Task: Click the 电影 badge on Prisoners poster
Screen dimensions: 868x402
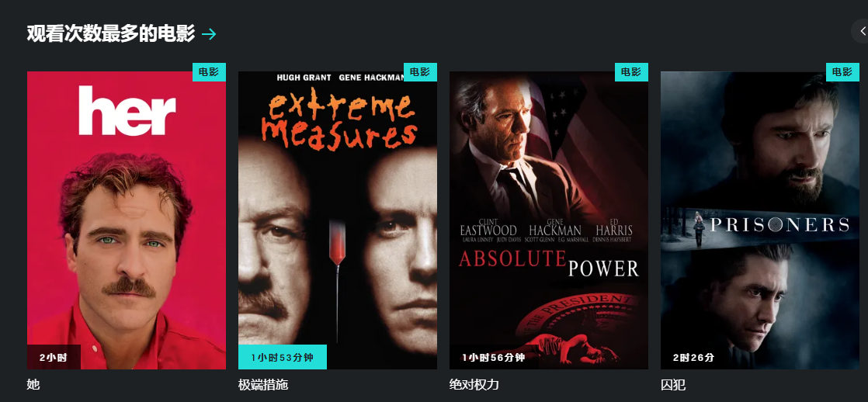Action: pyautogui.click(x=843, y=72)
